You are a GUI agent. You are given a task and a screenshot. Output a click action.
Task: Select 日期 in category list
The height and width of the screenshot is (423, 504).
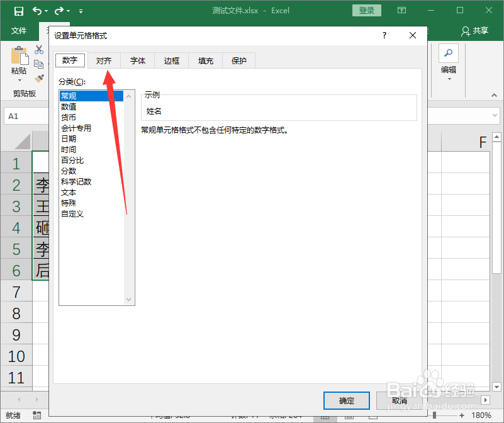[91, 138]
